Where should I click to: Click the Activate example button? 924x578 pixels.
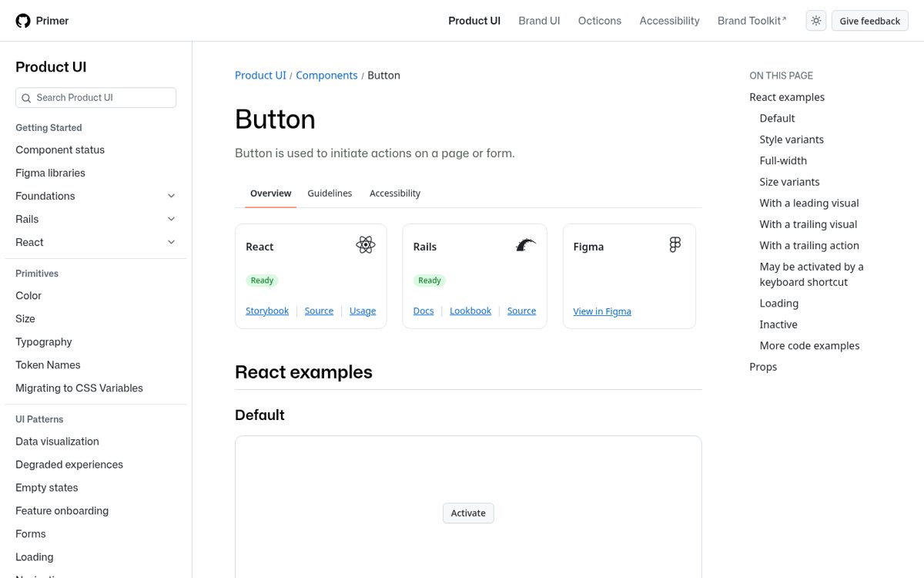pos(468,512)
